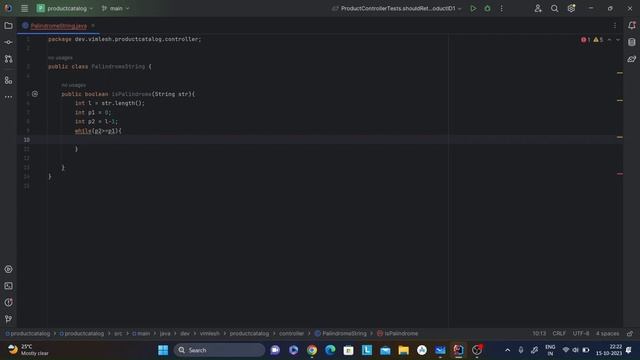Open the Git tool window

8,319
